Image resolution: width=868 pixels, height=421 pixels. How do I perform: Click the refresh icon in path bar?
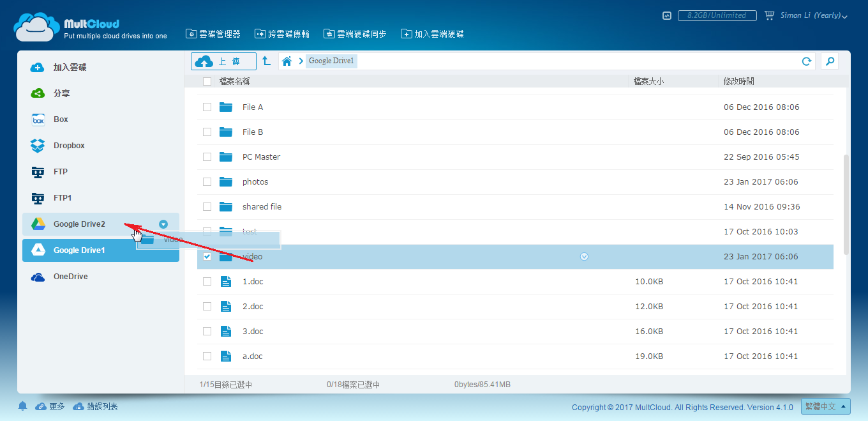pyautogui.click(x=807, y=61)
